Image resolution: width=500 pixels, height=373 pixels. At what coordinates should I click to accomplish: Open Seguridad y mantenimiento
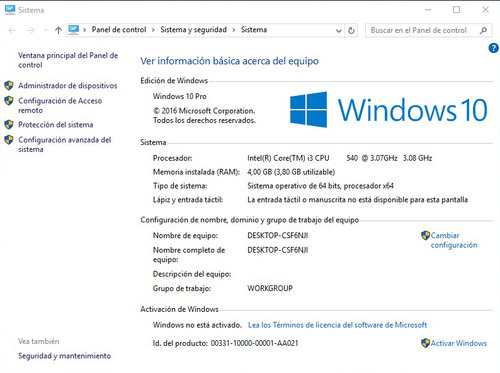point(64,356)
